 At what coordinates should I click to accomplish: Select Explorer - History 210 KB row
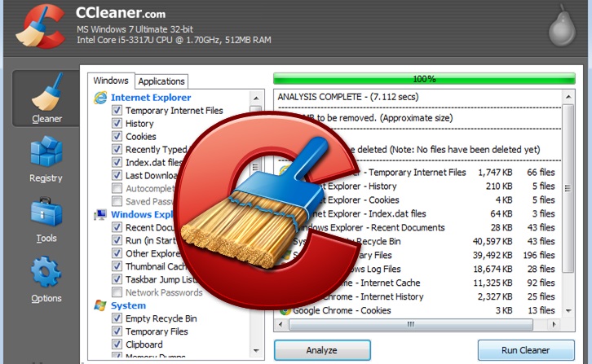tap(417, 186)
